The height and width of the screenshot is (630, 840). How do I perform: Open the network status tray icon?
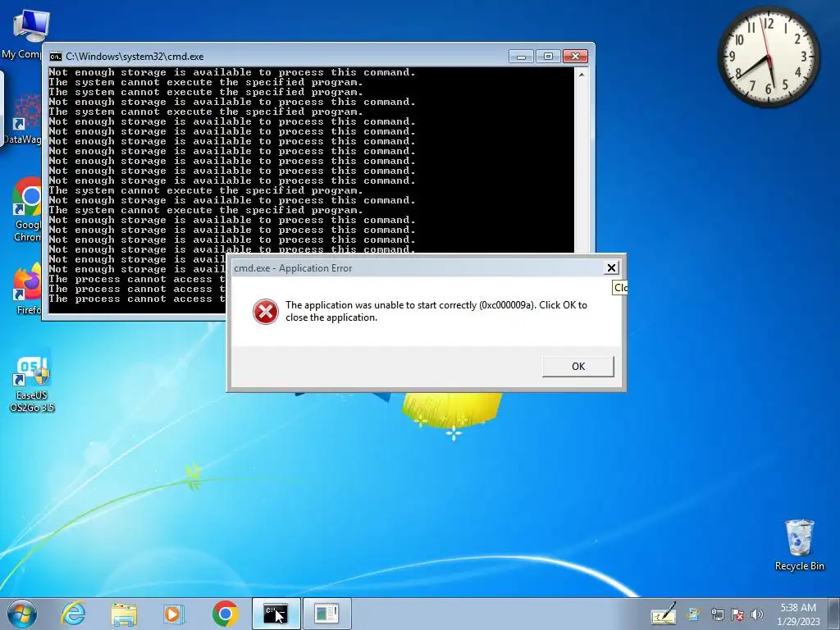click(x=717, y=614)
